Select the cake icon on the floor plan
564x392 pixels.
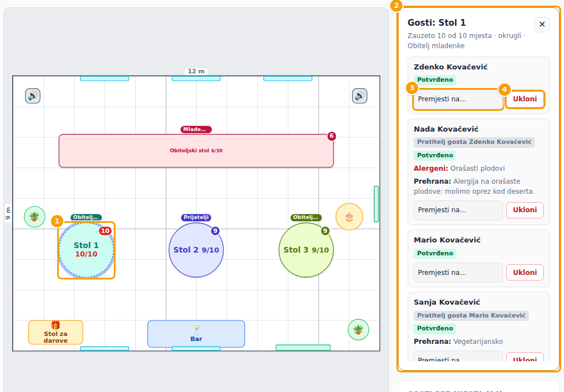pos(349,217)
